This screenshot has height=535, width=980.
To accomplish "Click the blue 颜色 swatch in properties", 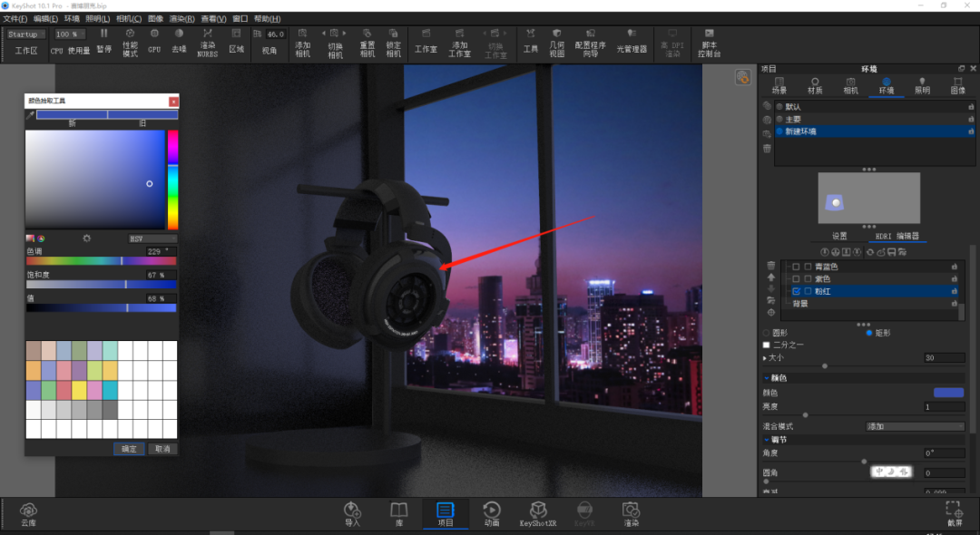I will pos(948,393).
